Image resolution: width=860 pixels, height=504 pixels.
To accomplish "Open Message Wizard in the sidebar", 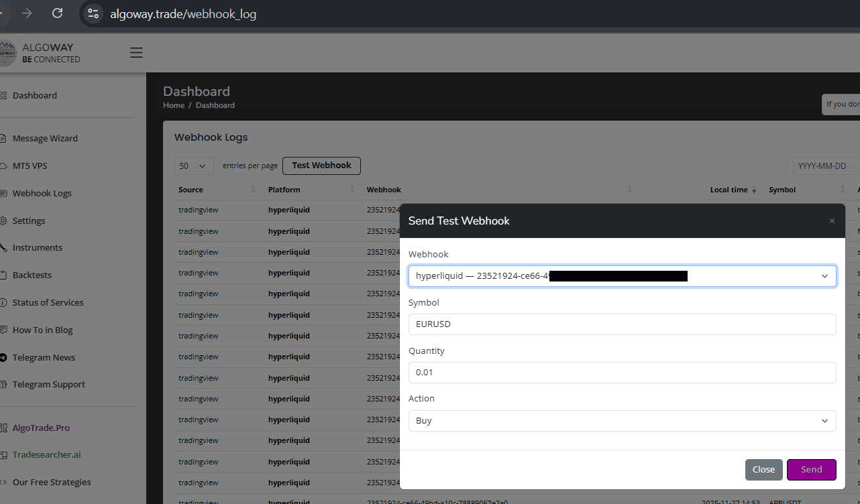I will tap(45, 138).
